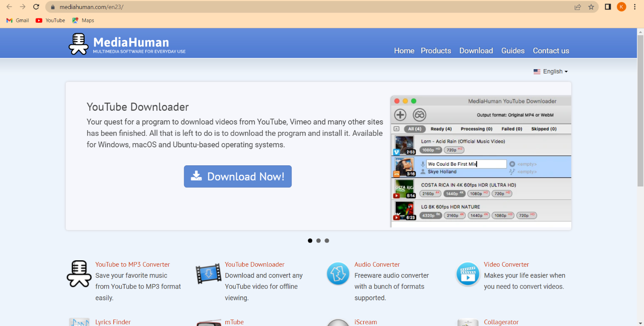Open the Maps bookmark

point(83,20)
